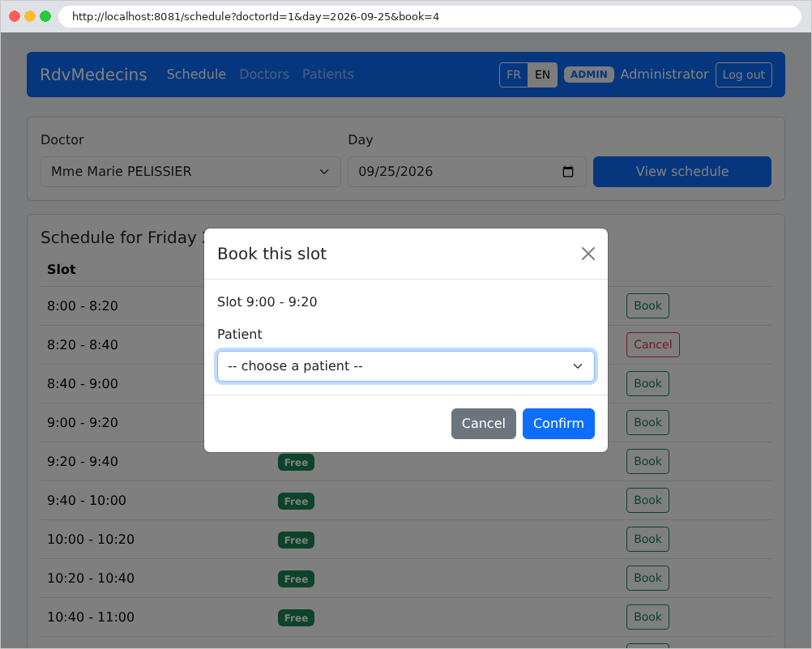Book the 8:40 - 9:00 slot
The height and width of the screenshot is (649, 812).
[647, 383]
